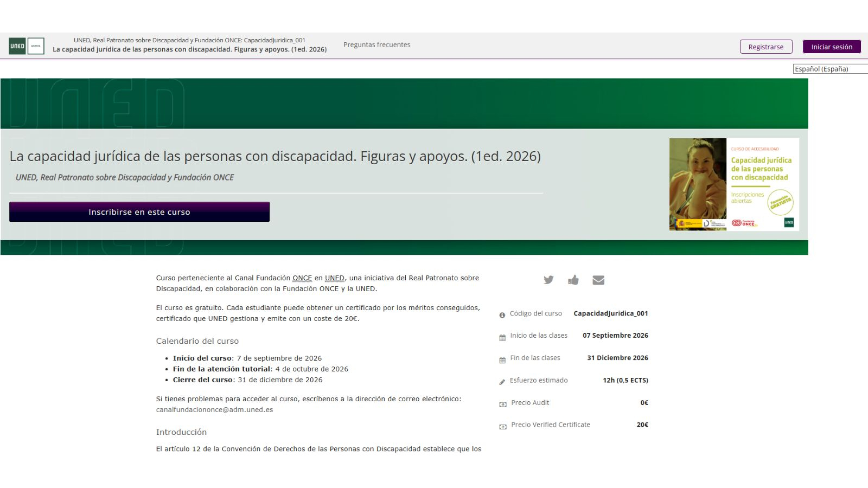Click the date 31 Diciembre 2026

click(617, 358)
